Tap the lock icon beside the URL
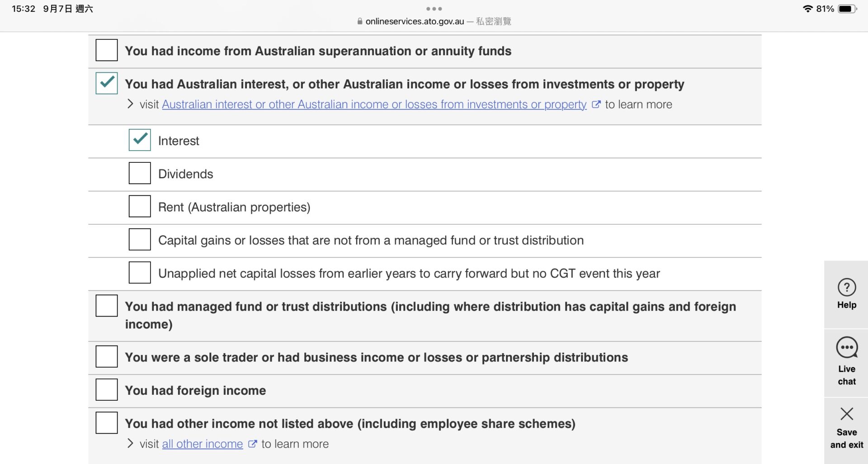The width and height of the screenshot is (868, 464). coord(360,21)
